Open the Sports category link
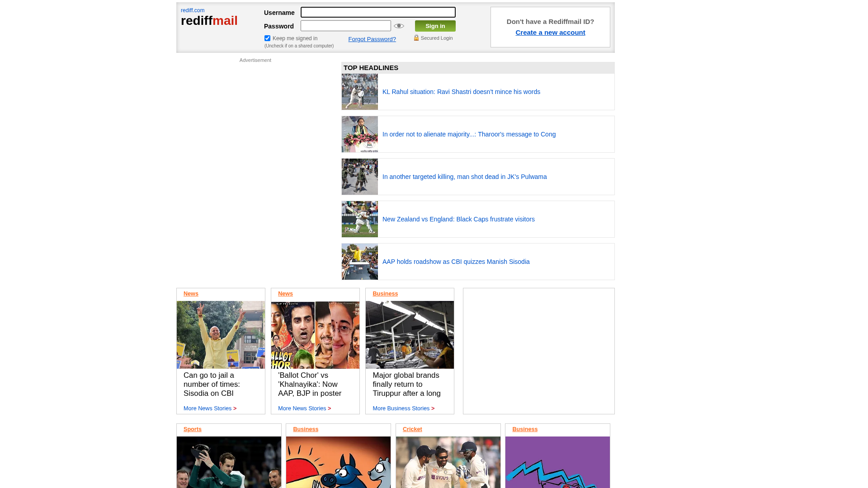 pyautogui.click(x=193, y=429)
